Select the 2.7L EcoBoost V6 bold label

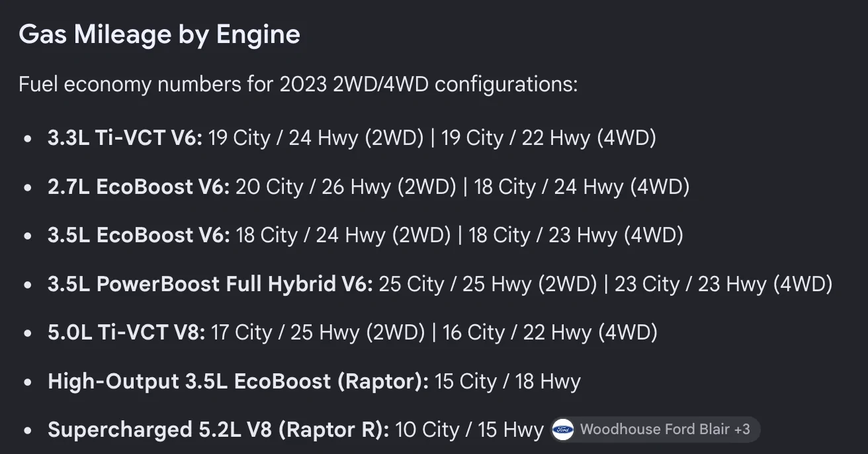138,187
